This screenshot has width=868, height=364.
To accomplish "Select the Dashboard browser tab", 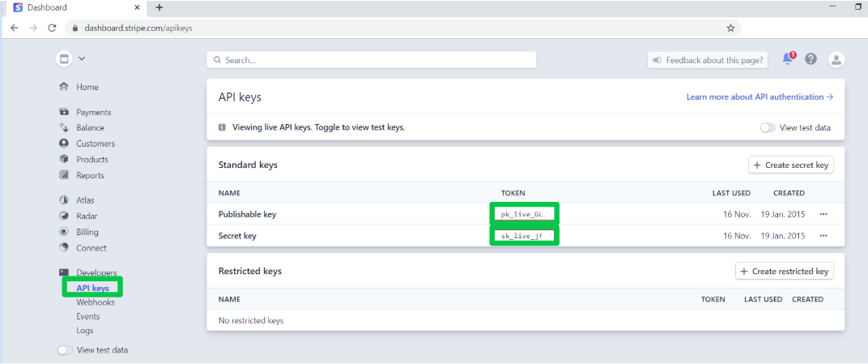I will pos(76,8).
